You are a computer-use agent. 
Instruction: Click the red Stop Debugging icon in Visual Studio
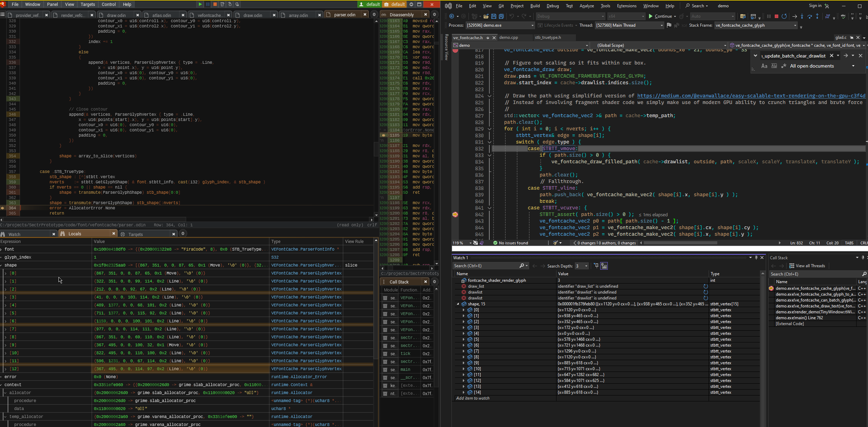pos(777,16)
